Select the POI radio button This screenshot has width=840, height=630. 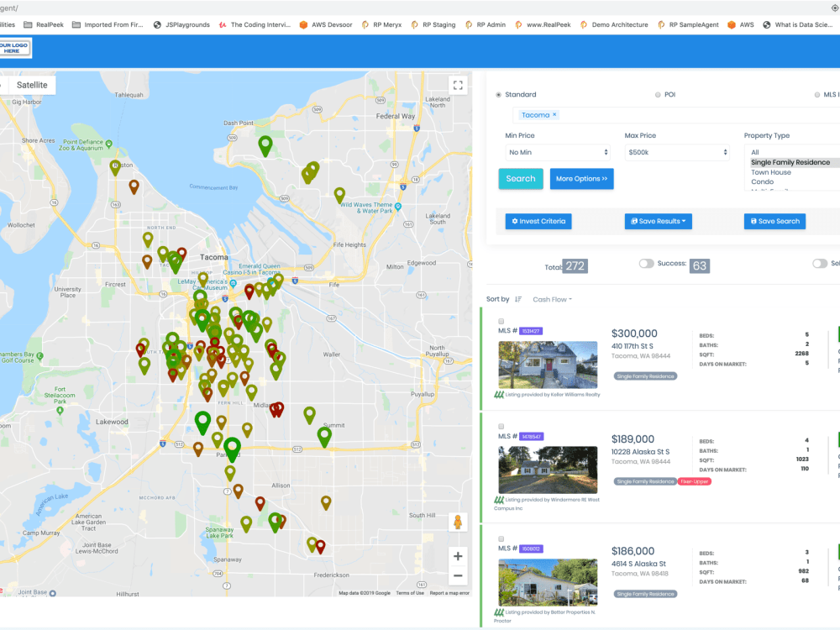pyautogui.click(x=658, y=95)
